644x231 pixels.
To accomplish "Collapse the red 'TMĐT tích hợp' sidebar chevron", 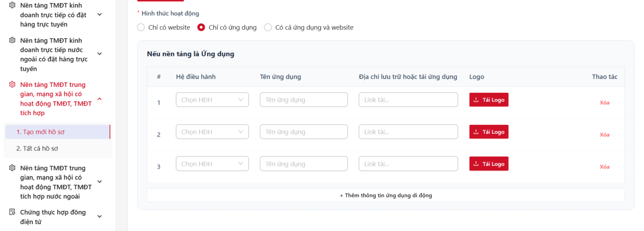I will click(99, 98).
